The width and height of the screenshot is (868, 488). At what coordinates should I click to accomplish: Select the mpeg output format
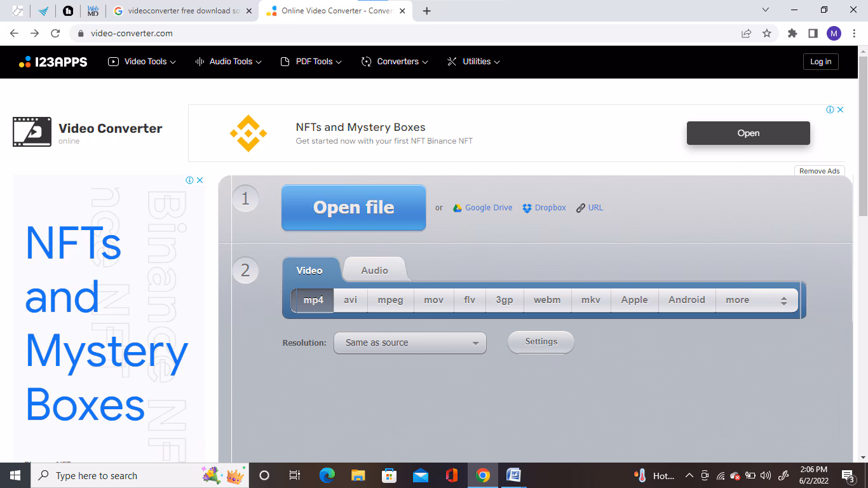click(390, 300)
